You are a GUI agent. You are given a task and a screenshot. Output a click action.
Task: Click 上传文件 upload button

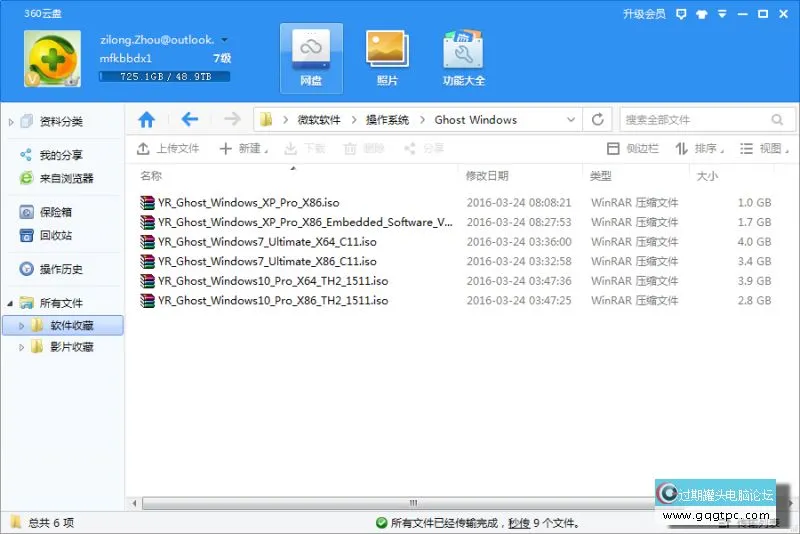(x=168, y=148)
